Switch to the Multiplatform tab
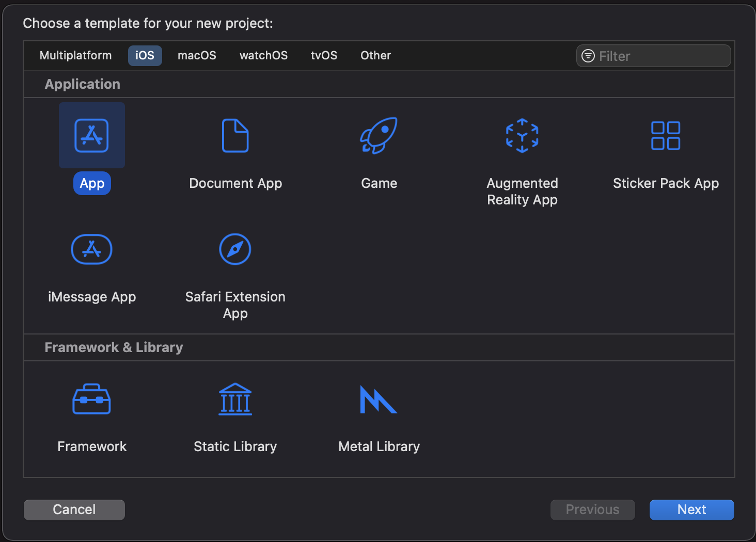This screenshot has height=542, width=756. point(76,55)
